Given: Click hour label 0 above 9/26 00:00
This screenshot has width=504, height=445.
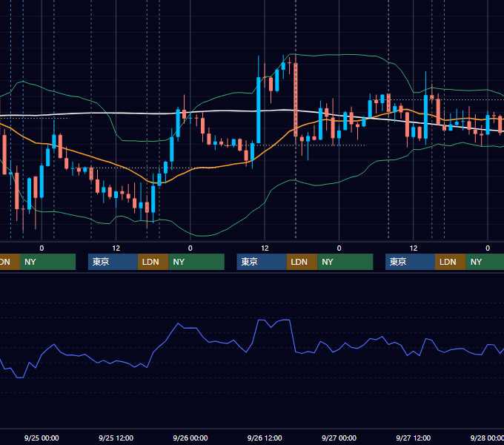Looking at the screenshot, I should pyautogui.click(x=190, y=248).
